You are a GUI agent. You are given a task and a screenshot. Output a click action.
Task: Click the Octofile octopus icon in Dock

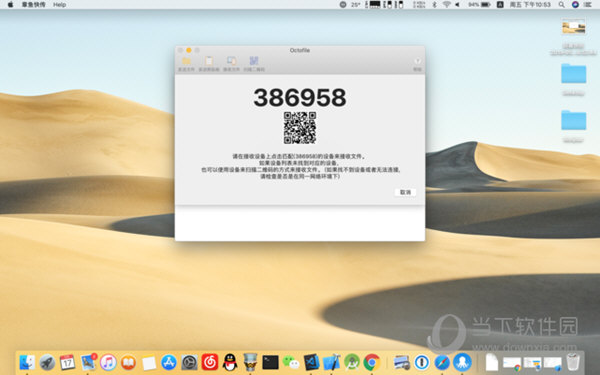[462, 362]
